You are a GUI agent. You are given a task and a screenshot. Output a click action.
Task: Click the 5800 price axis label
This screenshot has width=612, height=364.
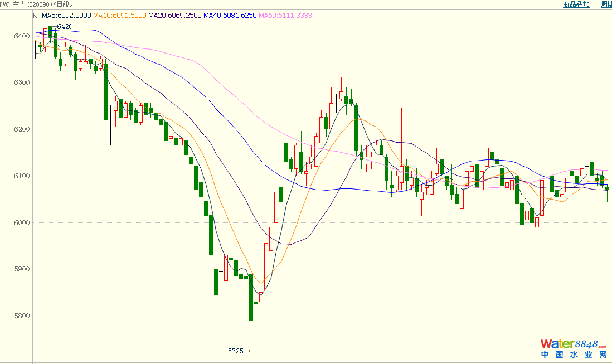(x=23, y=316)
